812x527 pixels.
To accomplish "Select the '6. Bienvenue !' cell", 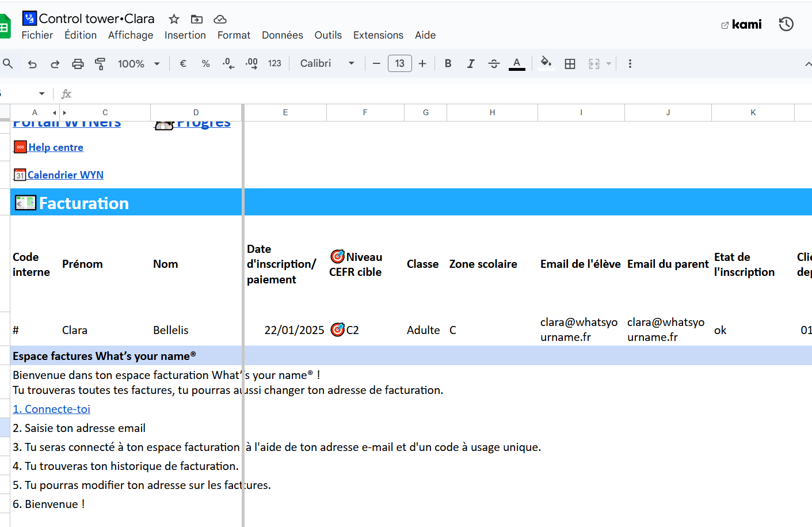I will pos(49,504).
